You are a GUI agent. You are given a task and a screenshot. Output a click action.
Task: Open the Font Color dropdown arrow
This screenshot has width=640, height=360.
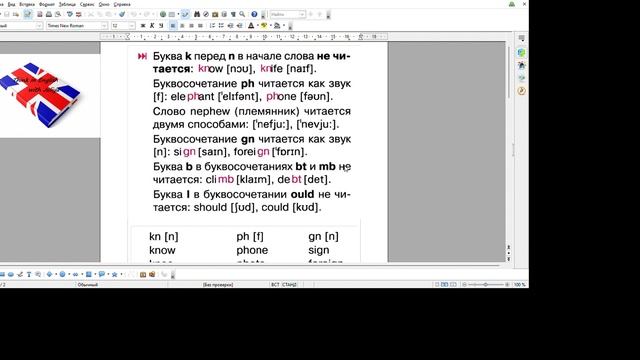pos(258,26)
